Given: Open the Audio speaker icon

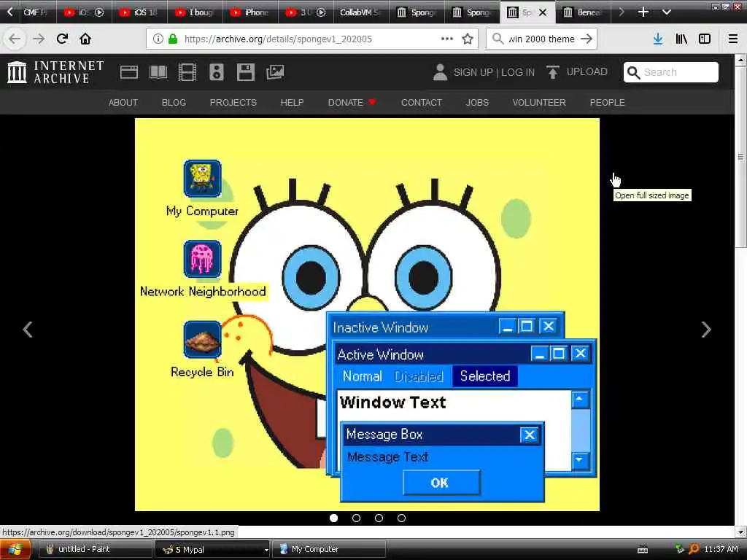Looking at the screenshot, I should (216, 72).
